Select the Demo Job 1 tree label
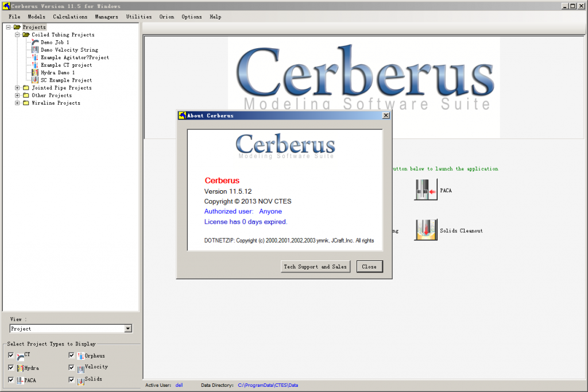 [x=55, y=43]
